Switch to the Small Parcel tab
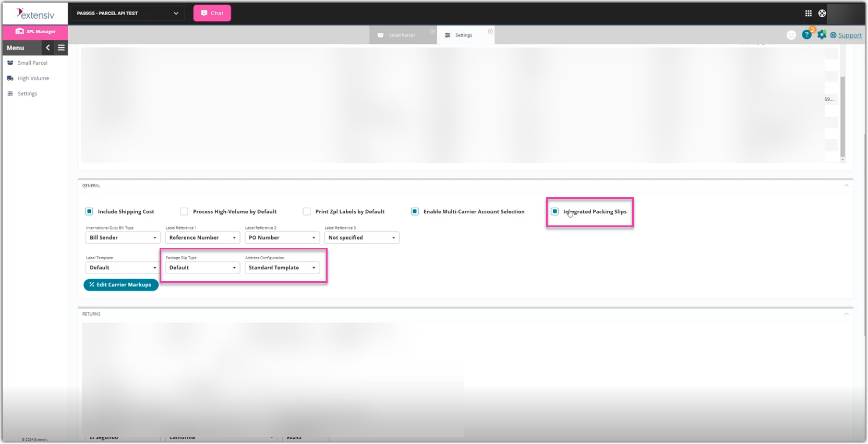 (x=401, y=35)
